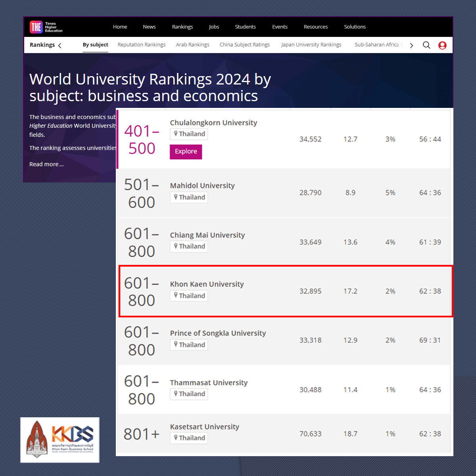
Task: Click Thailand location tag under Chiang Mai University
Action: [189, 246]
